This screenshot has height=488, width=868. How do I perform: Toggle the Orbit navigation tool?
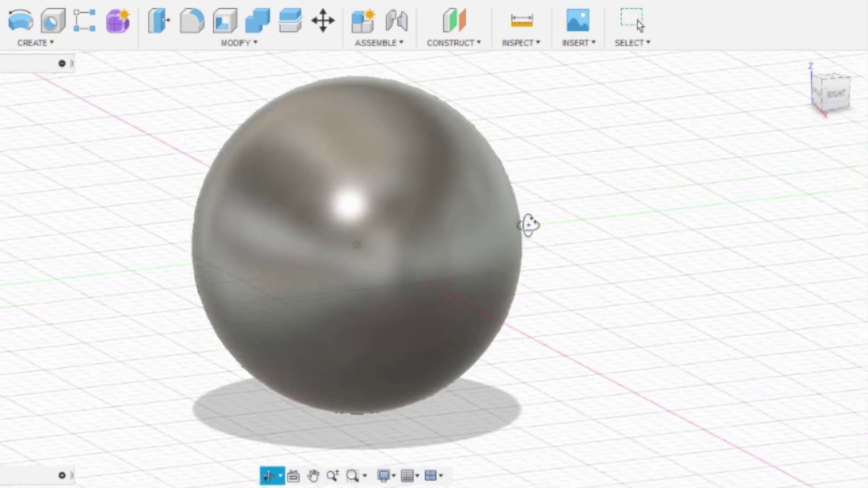(x=269, y=476)
